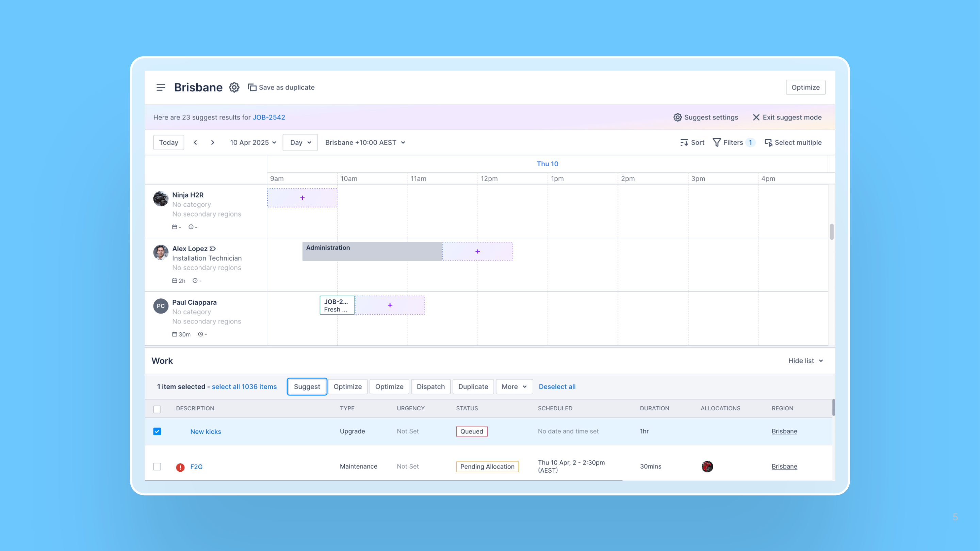Click Paul Ciappara 30m scheduled time icon

click(x=175, y=334)
